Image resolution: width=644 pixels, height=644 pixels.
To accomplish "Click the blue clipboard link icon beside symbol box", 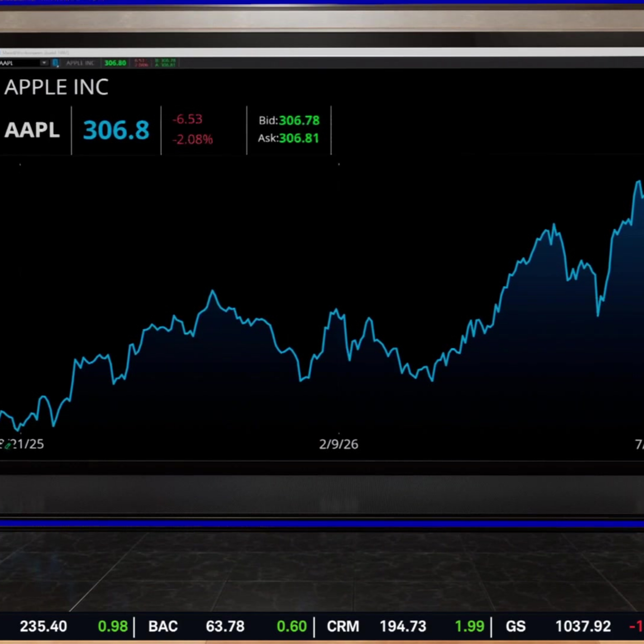I will [x=56, y=63].
